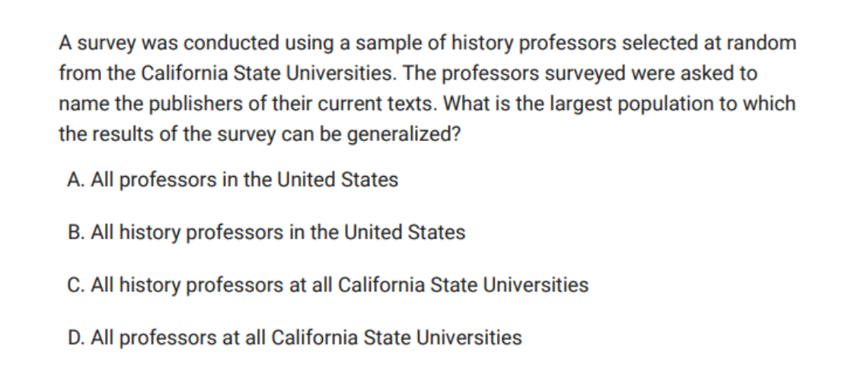Choose answer D, all professors at California universities

click(295, 337)
